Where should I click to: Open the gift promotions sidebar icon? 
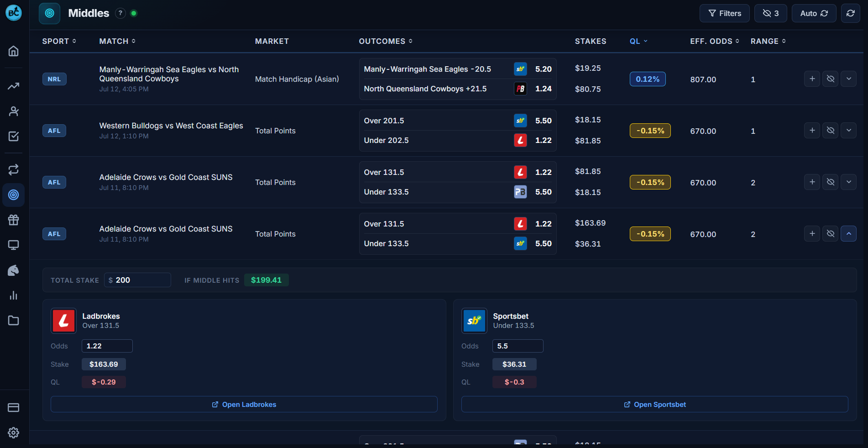tap(14, 220)
